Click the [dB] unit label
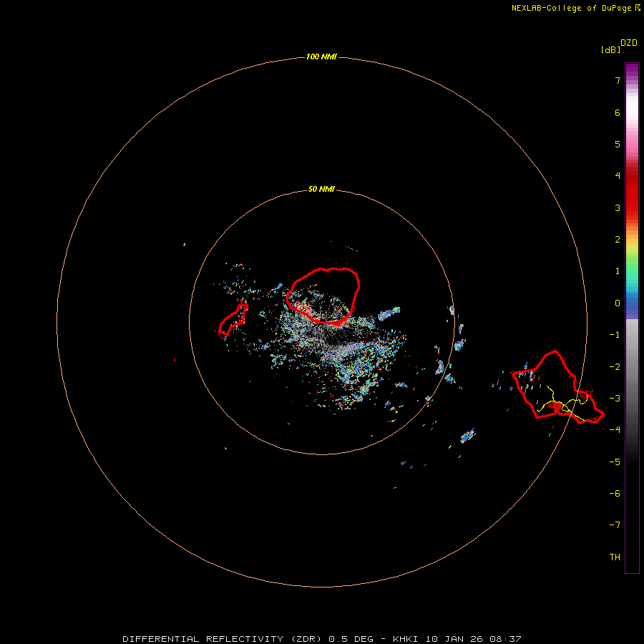This screenshot has height=644, width=644. tap(611, 50)
